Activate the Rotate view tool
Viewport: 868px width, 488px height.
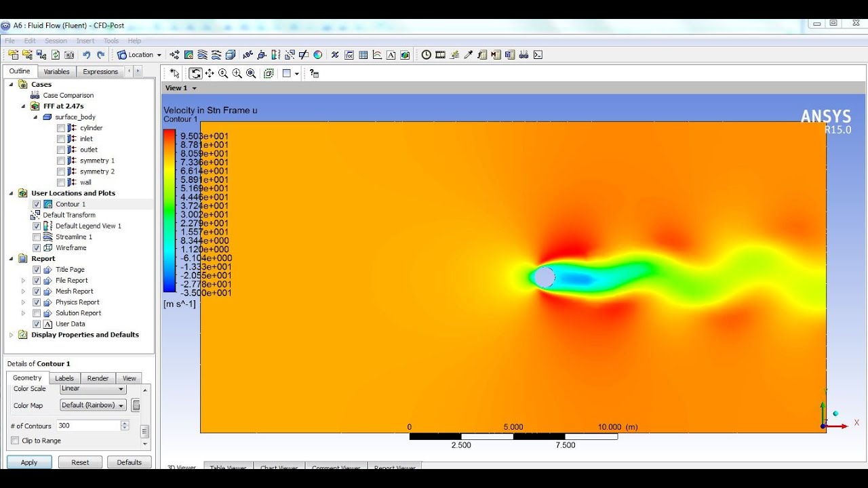point(195,73)
